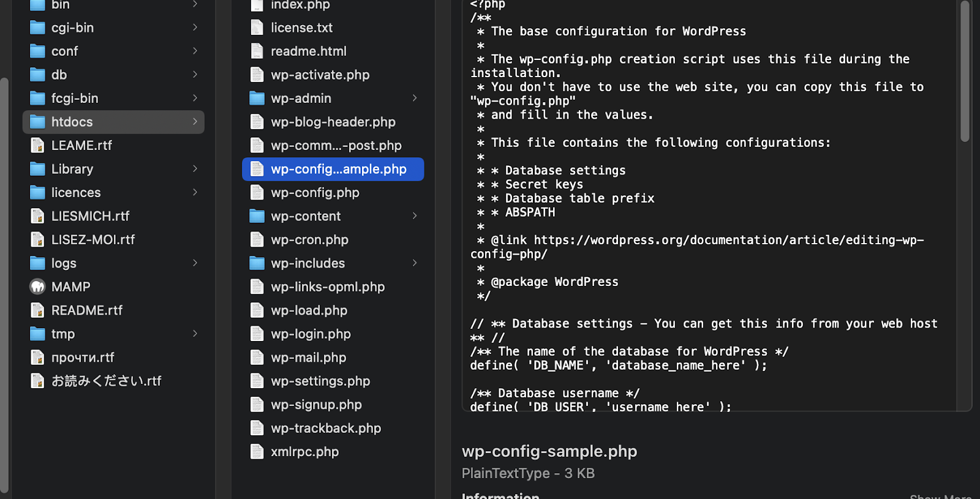980x499 pixels.
Task: Click the wp-config.php file icon
Action: pyautogui.click(x=257, y=193)
